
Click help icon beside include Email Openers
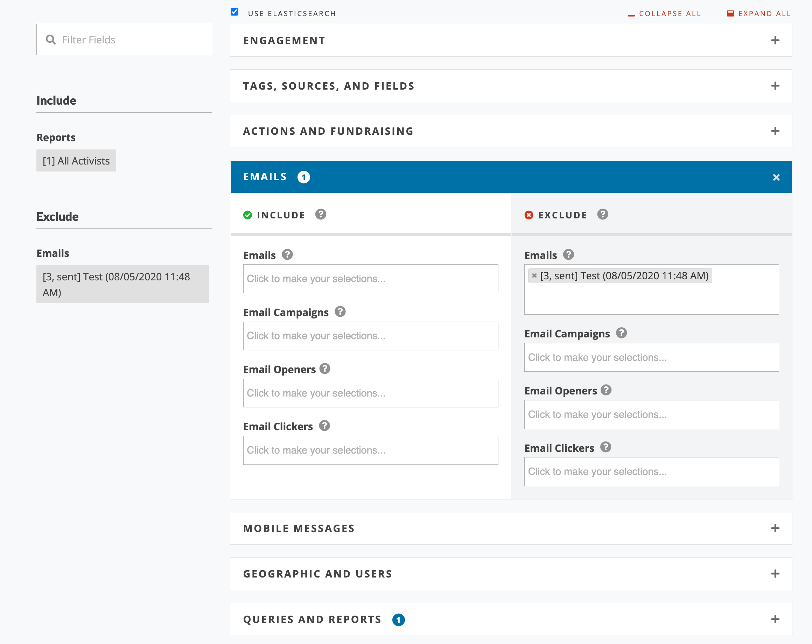pos(325,369)
